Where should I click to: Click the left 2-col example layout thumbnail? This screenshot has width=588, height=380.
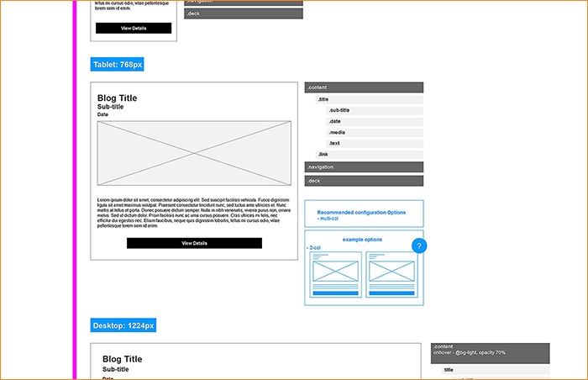click(336, 273)
